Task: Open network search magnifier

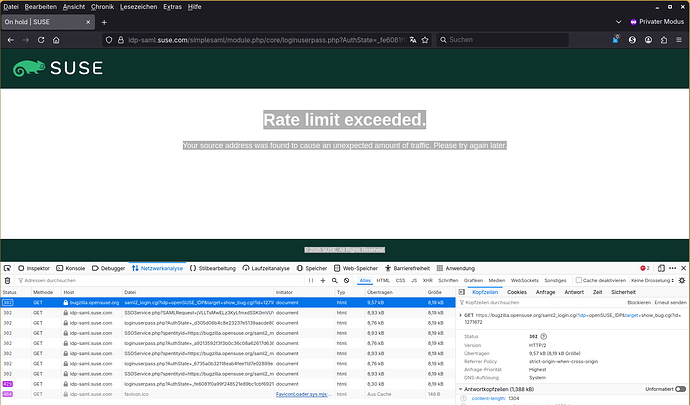Action: 334,280
